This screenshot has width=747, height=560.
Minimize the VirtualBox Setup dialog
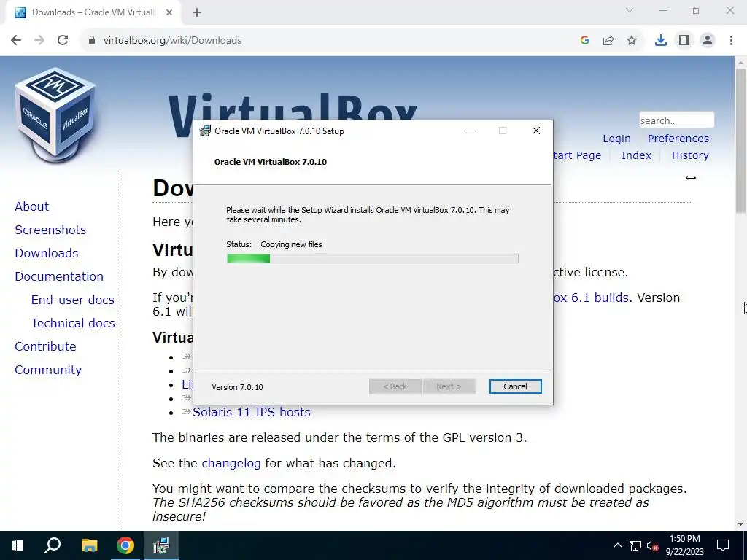(470, 131)
